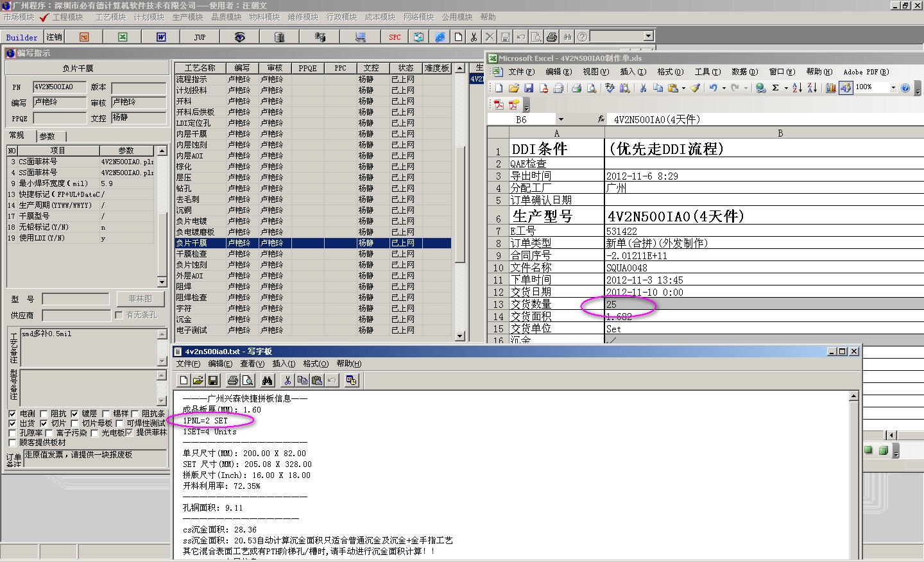The height and width of the screenshot is (562, 924).
Task: Click the 工艺名称 column header
Action: coord(200,68)
